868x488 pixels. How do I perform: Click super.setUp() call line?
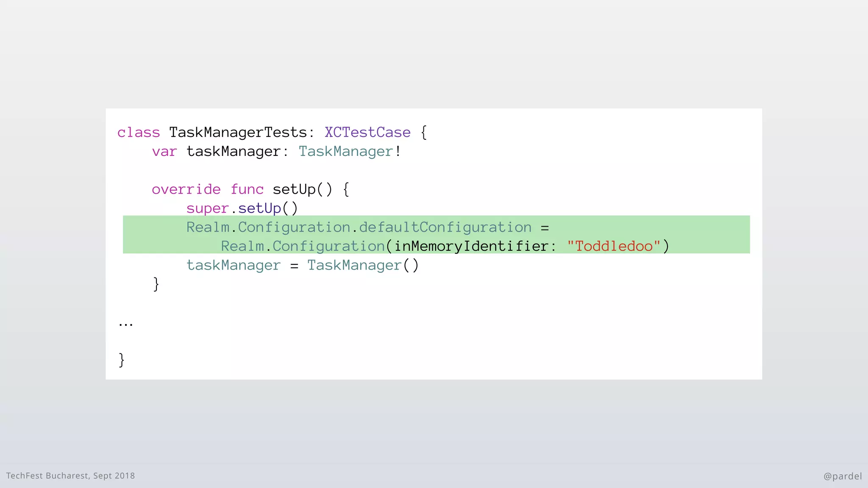[x=242, y=208]
